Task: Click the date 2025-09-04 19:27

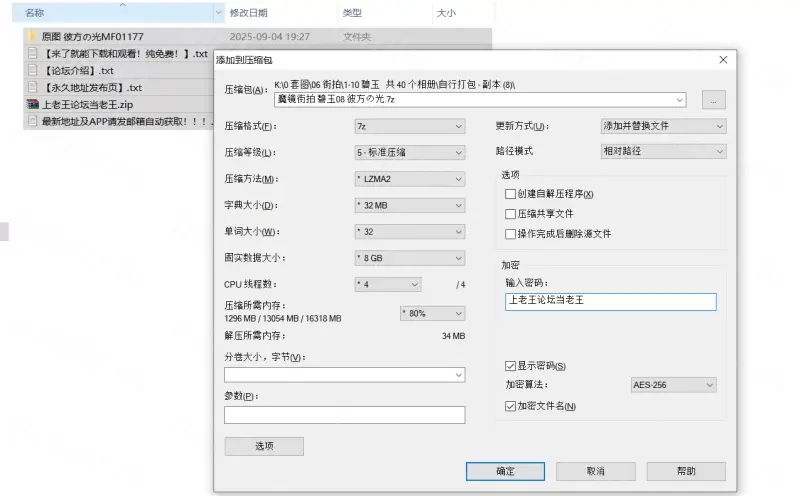Action: (x=269, y=37)
